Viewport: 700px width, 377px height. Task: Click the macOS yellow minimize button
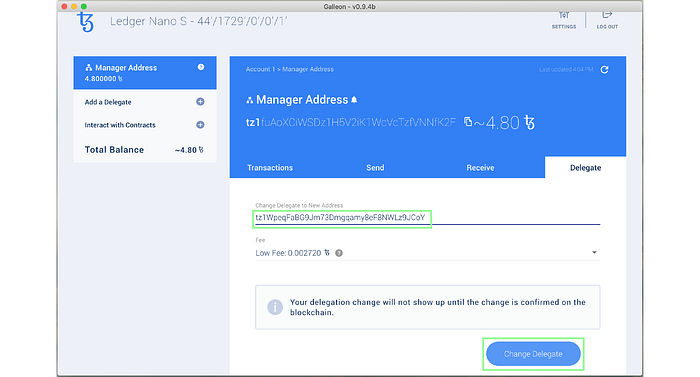coord(74,6)
